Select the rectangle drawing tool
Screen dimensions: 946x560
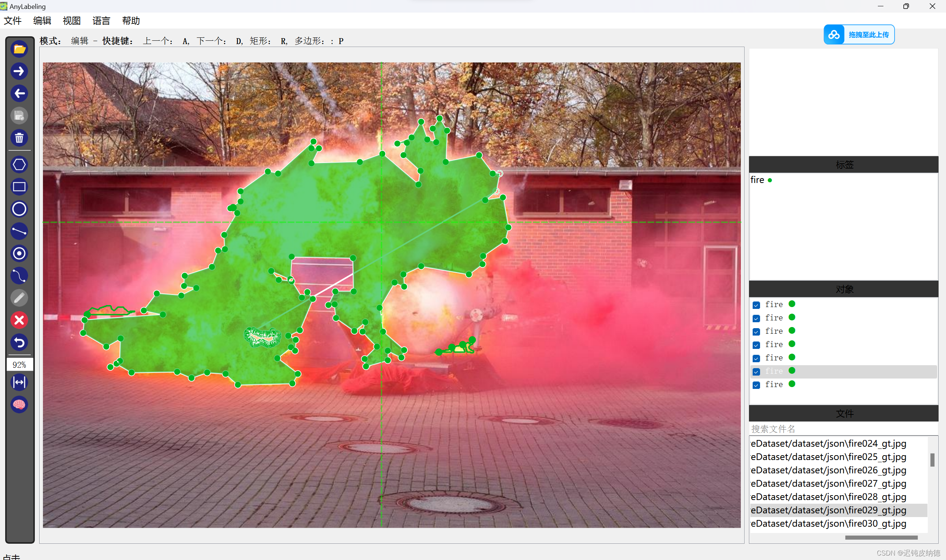coord(19,187)
